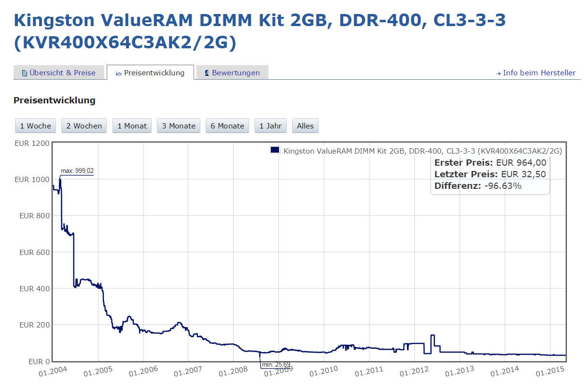Click the arrow icon beside Info beim Hersteller
The height and width of the screenshot is (384, 588).
point(498,73)
